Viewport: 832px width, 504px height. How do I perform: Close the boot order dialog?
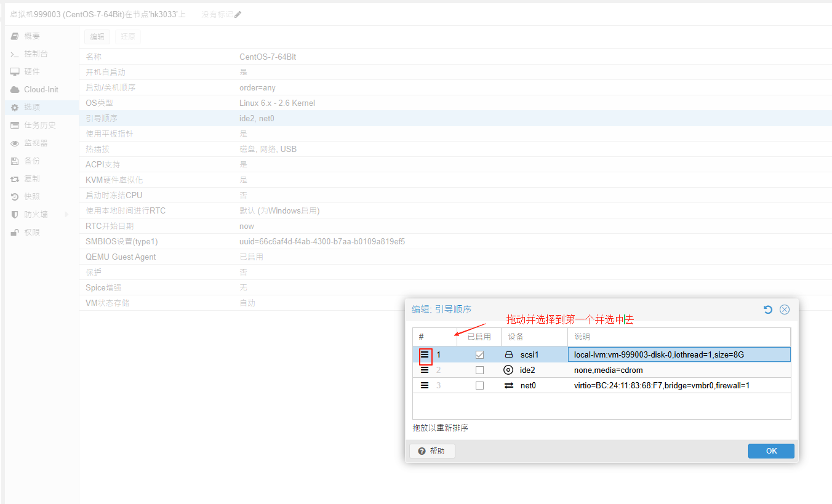click(x=785, y=310)
